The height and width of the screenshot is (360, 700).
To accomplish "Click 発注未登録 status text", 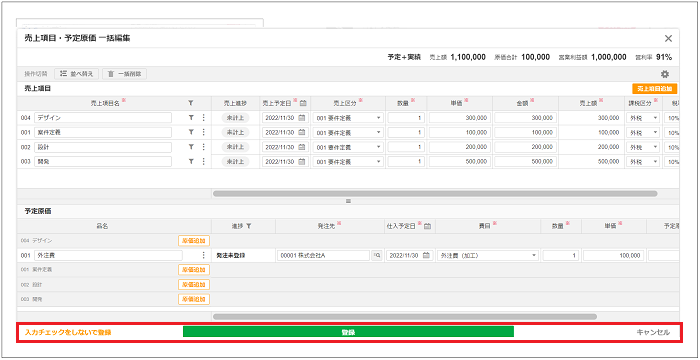I will (231, 255).
